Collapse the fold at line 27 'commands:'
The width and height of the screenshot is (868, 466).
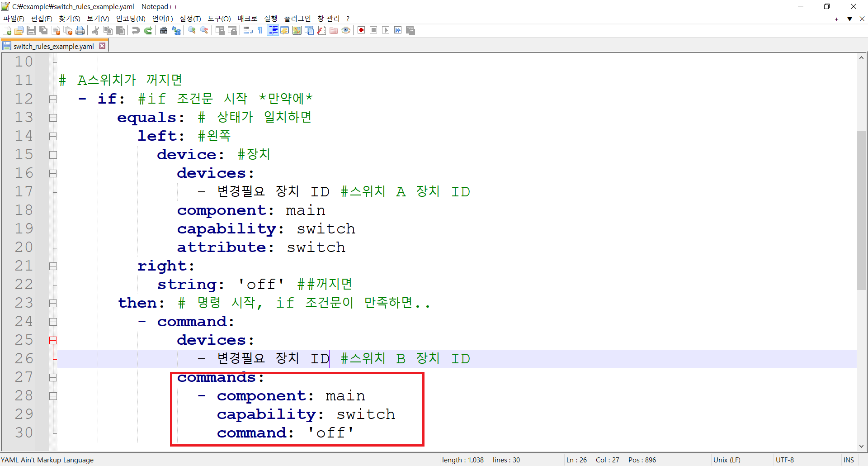click(x=53, y=377)
